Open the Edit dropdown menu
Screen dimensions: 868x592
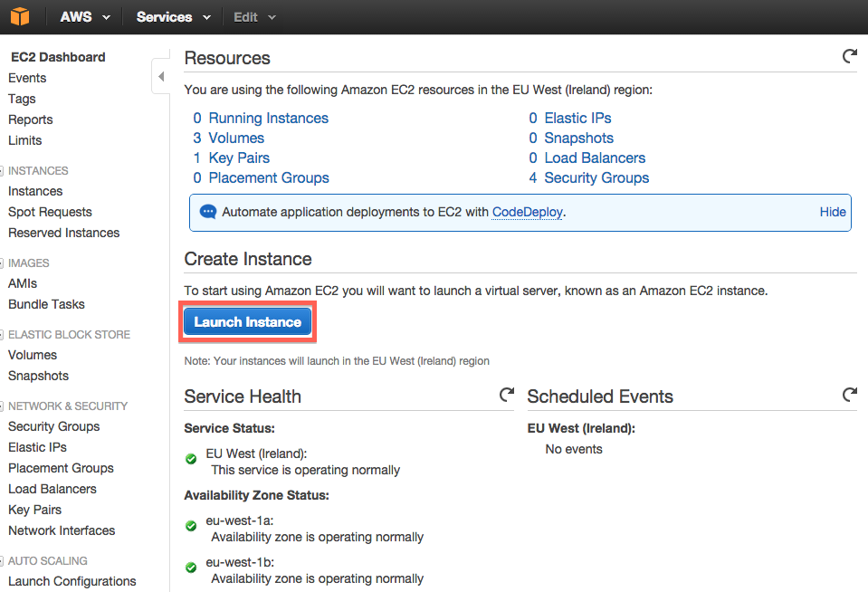(x=254, y=17)
